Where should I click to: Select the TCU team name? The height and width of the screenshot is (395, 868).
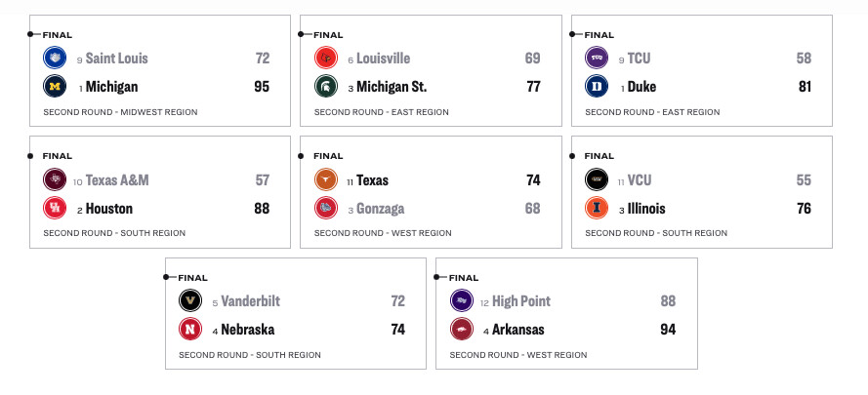(639, 59)
